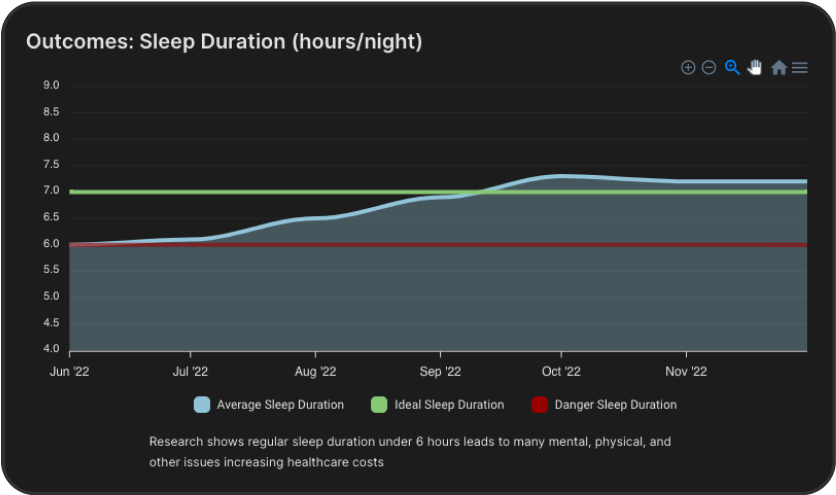The width and height of the screenshot is (836, 495).
Task: Open the chart hamburger menu
Action: (x=800, y=68)
